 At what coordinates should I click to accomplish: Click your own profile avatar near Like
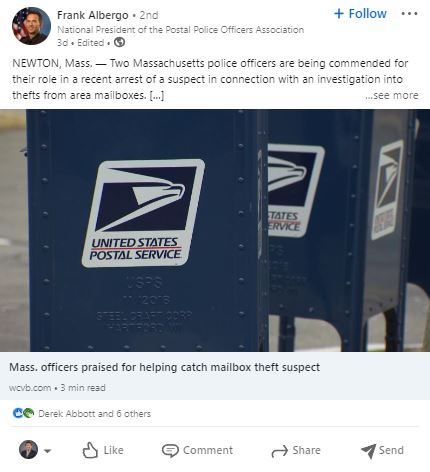pos(28,450)
